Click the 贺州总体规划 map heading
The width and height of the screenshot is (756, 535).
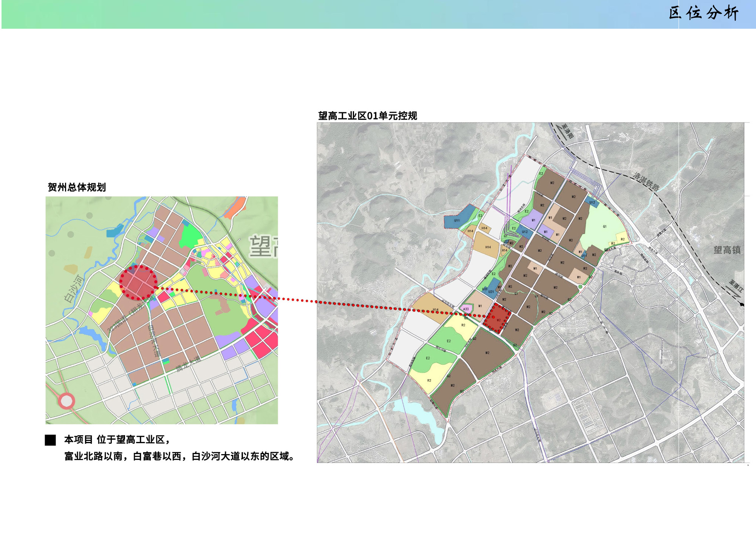[77, 187]
